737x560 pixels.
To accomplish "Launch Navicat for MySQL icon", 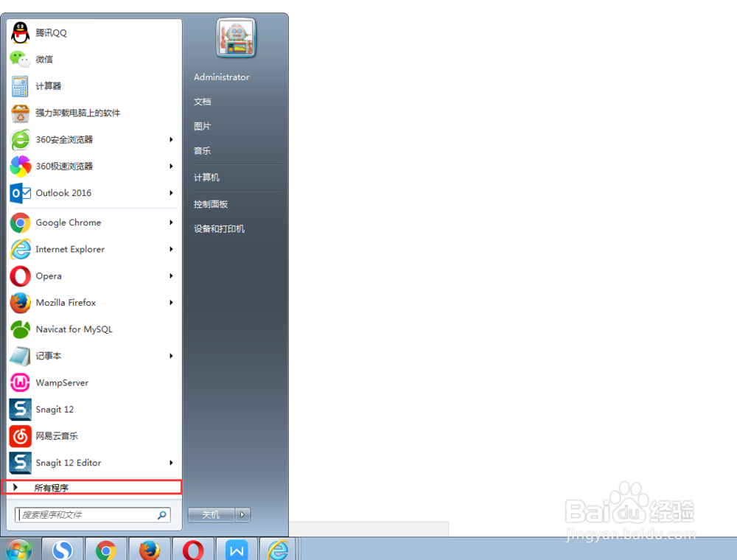I will (x=20, y=329).
